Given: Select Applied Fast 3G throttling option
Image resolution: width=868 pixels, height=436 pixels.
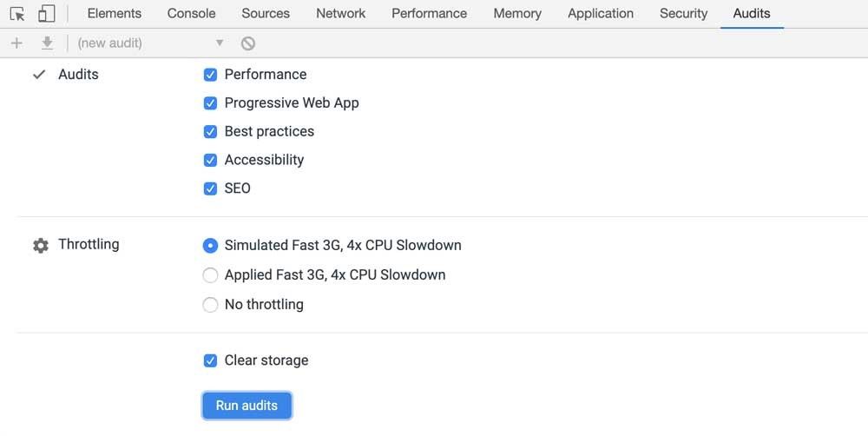Looking at the screenshot, I should tap(210, 275).
